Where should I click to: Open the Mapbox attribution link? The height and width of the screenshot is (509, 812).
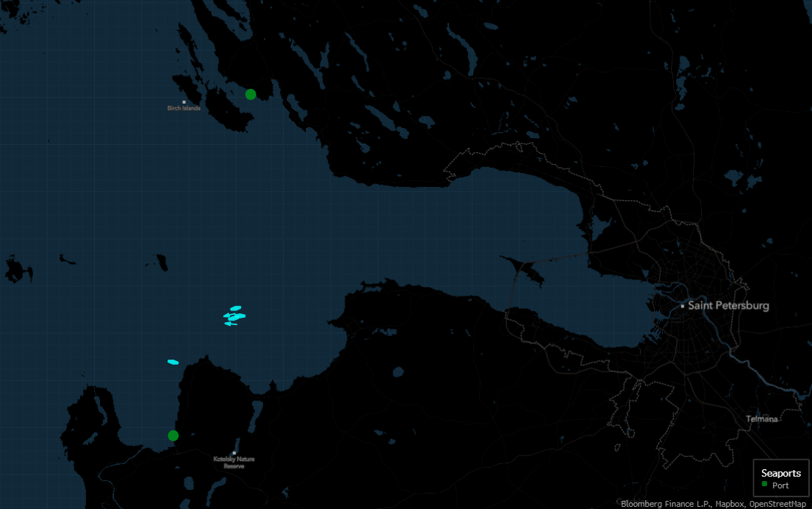730,504
